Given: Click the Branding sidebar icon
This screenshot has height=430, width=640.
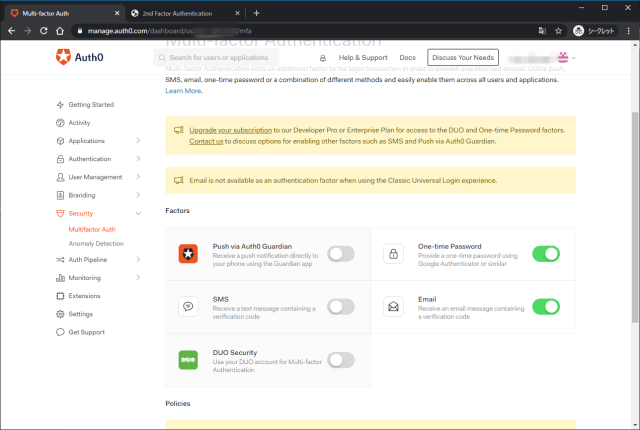Looking at the screenshot, I should [x=60, y=195].
